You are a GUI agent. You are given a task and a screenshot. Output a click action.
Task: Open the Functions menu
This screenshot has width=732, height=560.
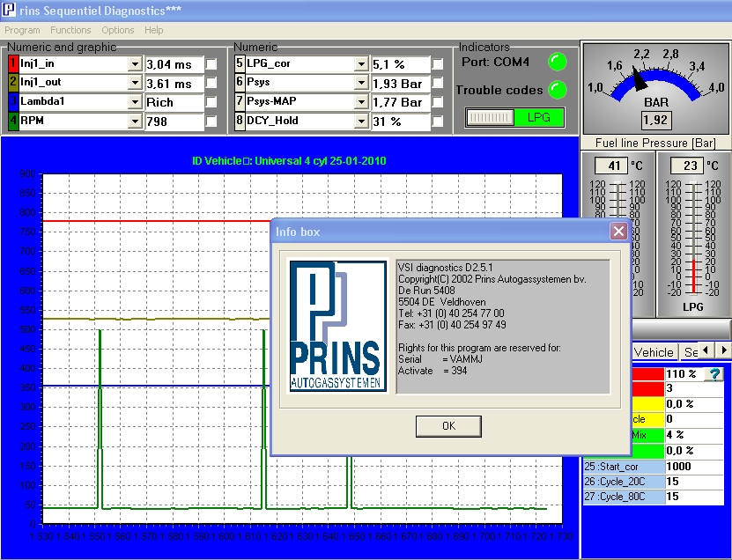click(x=70, y=30)
